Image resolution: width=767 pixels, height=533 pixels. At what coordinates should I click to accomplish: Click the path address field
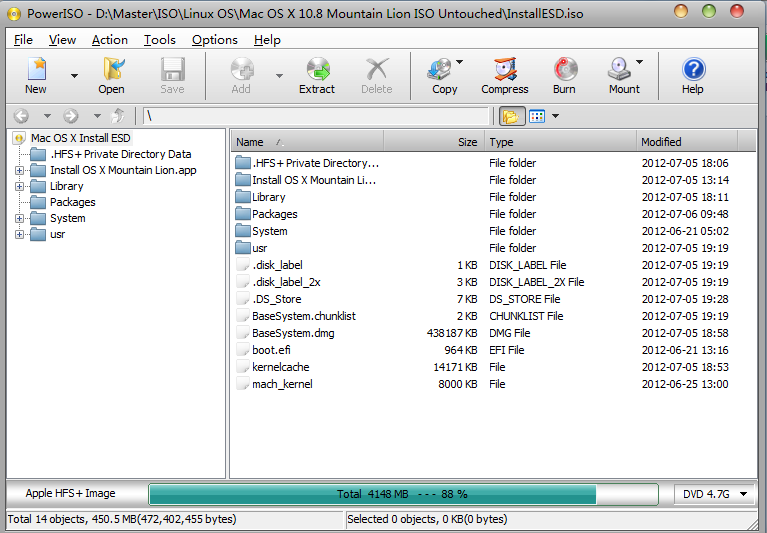click(316, 116)
